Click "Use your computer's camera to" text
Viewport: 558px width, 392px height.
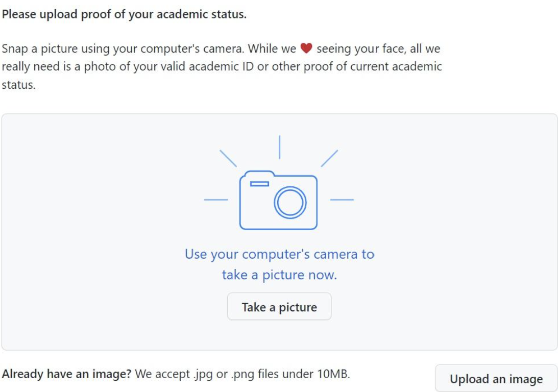click(279, 254)
